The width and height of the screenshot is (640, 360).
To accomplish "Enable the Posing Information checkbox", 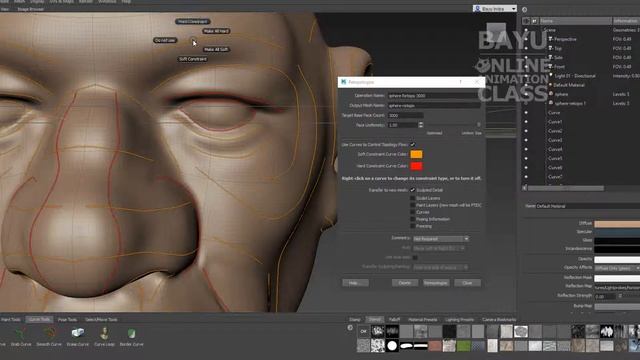I will [x=413, y=219].
